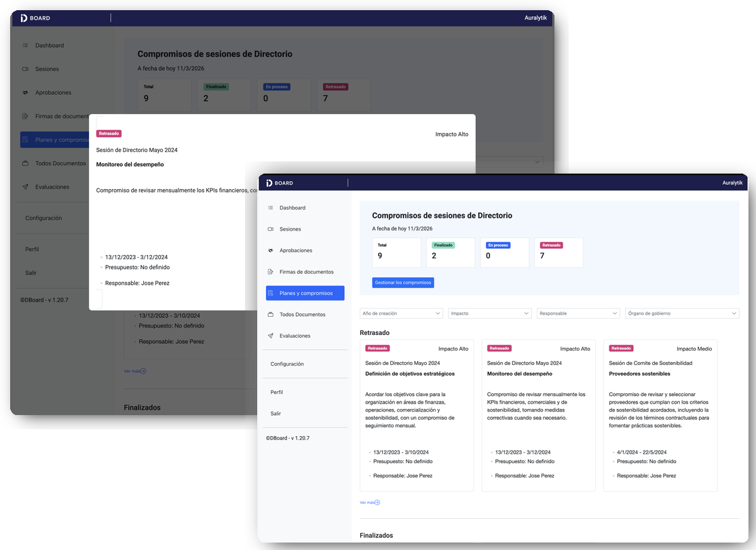The width and height of the screenshot is (756, 550).
Task: Click the Evaluaciones icon in the dimmed background window
Action: [x=25, y=187]
